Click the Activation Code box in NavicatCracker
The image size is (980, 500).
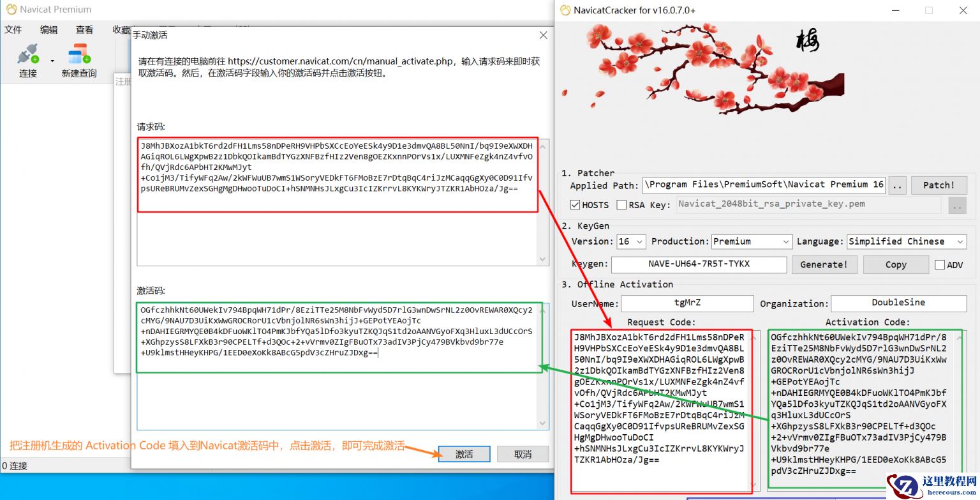click(865, 409)
